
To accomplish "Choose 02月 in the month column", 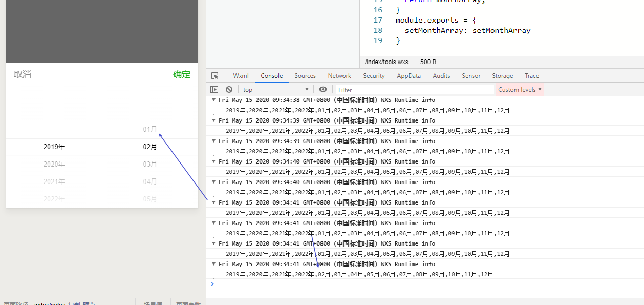I will click(150, 147).
